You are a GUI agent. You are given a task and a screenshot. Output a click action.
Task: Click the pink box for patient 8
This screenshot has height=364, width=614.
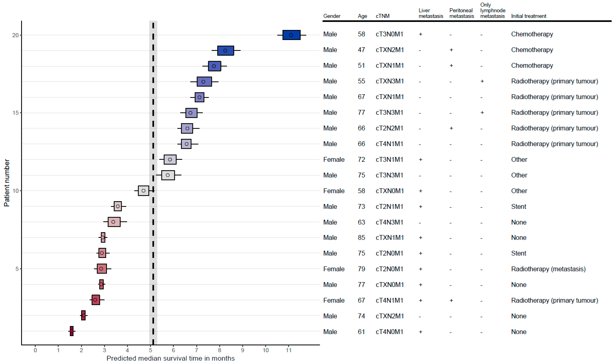(114, 222)
